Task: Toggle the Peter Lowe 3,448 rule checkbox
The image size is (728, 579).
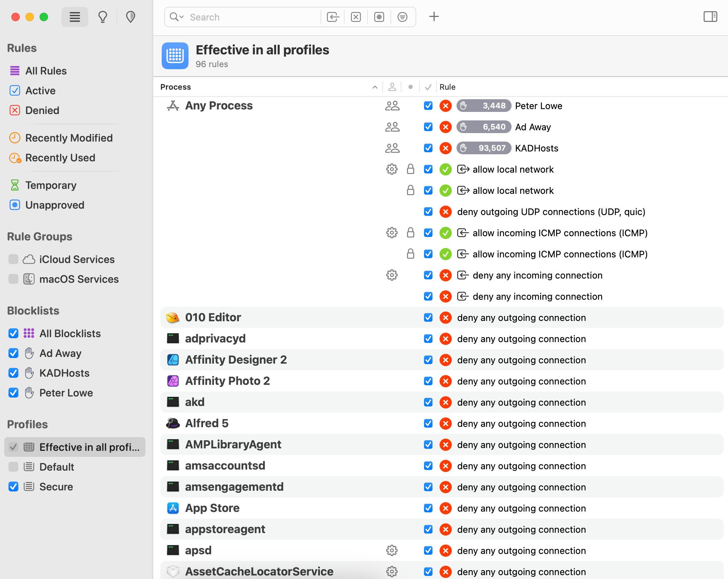Action: pyautogui.click(x=428, y=106)
